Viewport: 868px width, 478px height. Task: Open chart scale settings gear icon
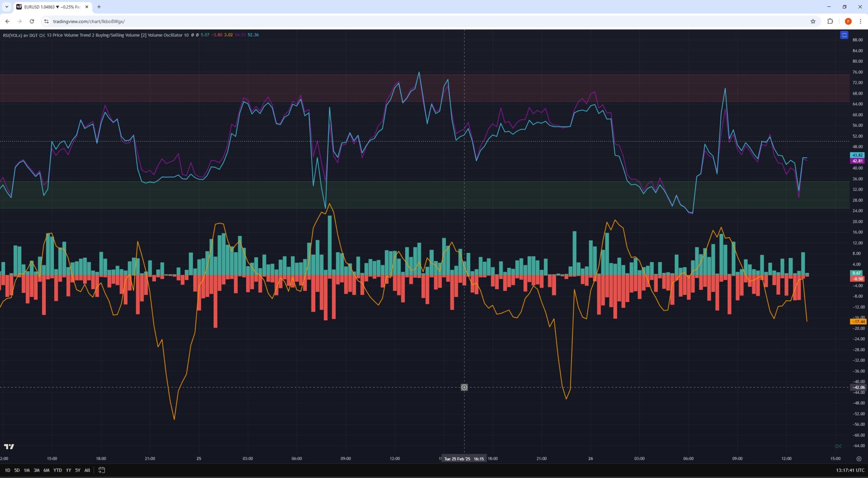tap(859, 459)
